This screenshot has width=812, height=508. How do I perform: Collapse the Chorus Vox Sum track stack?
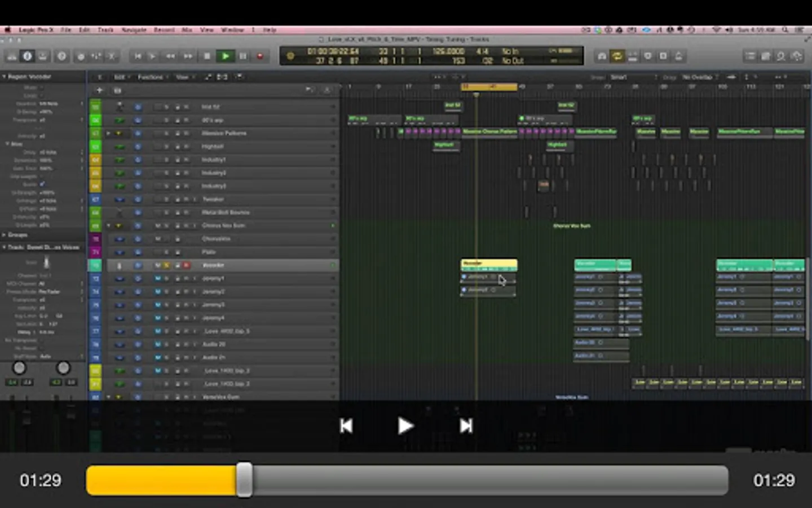click(x=109, y=226)
